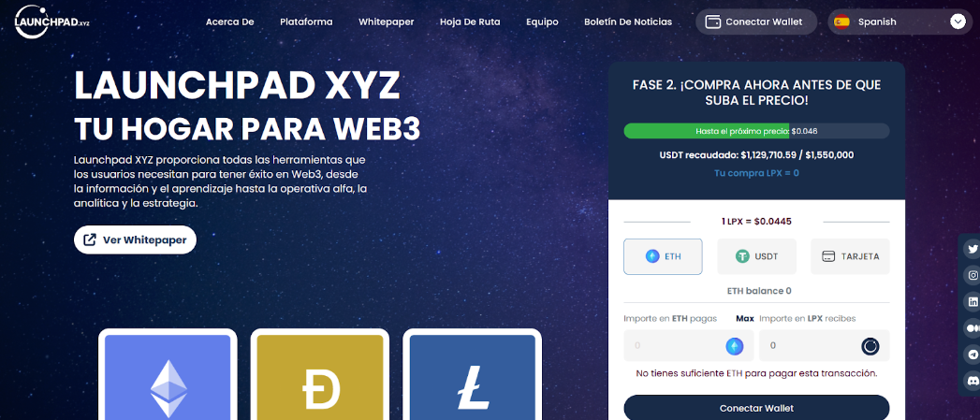The width and height of the screenshot is (980, 420).
Task: Click the Spain flag language selector
Action: (841, 22)
